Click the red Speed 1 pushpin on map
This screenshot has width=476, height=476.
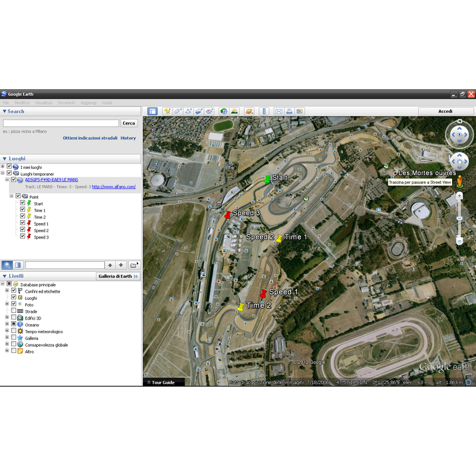tap(263, 293)
